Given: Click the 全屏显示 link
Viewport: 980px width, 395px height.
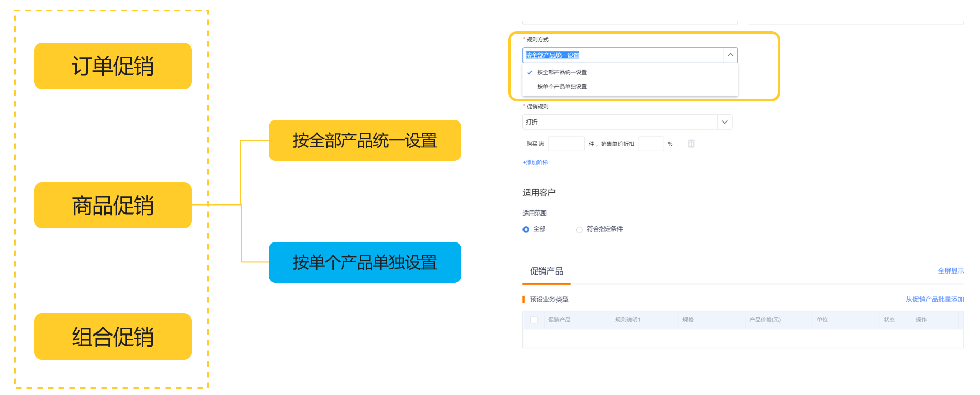Looking at the screenshot, I should pyautogui.click(x=951, y=271).
